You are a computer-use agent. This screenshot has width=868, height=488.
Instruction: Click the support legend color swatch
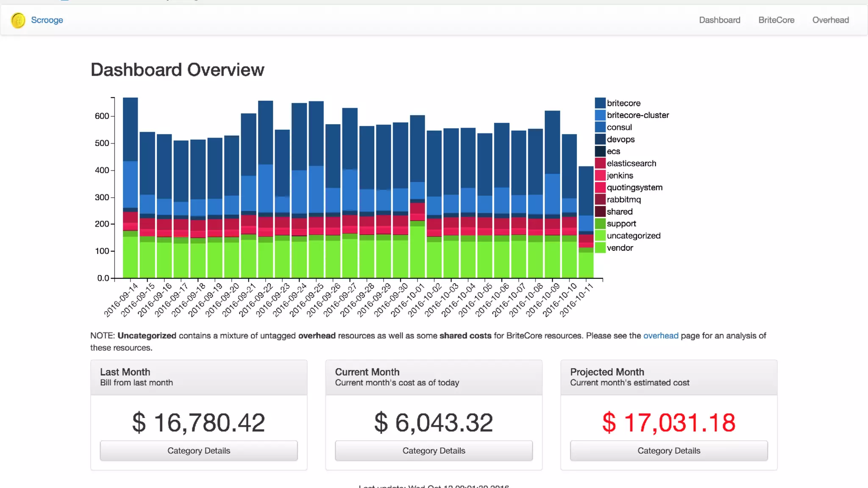coord(600,224)
